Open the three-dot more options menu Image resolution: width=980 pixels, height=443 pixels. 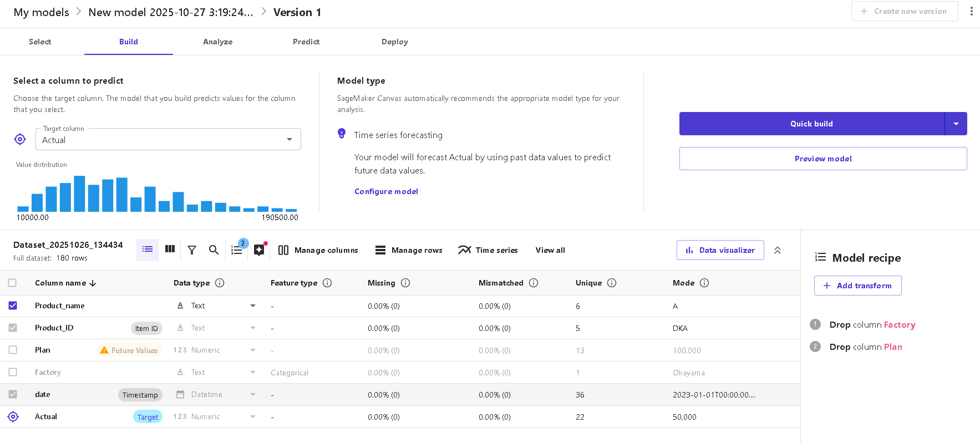[x=971, y=11]
